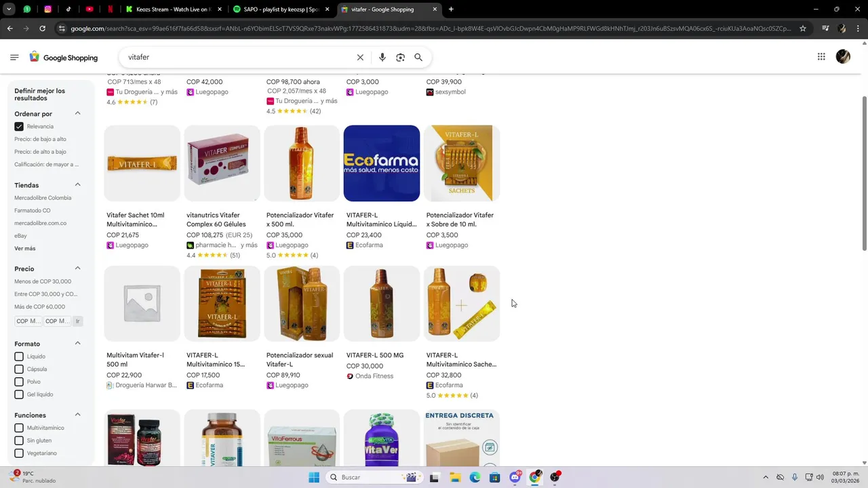The height and width of the screenshot is (488, 868).
Task: Show hidden system tray icons
Action: pos(766,477)
